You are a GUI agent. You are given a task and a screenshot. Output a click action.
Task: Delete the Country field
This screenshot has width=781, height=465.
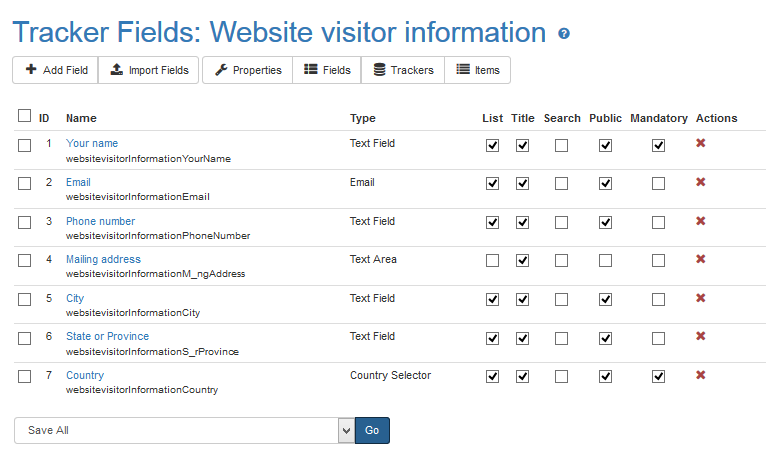(x=701, y=375)
